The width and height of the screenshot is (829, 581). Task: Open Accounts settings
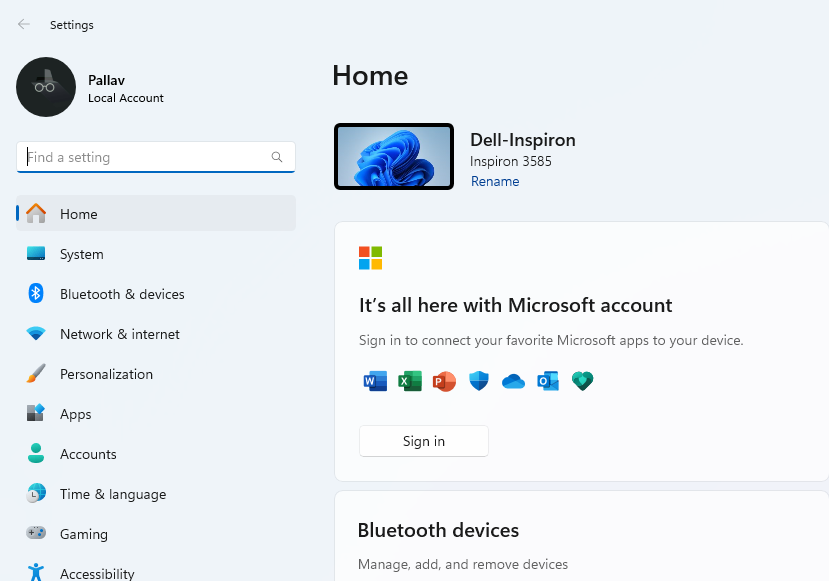[156, 454]
